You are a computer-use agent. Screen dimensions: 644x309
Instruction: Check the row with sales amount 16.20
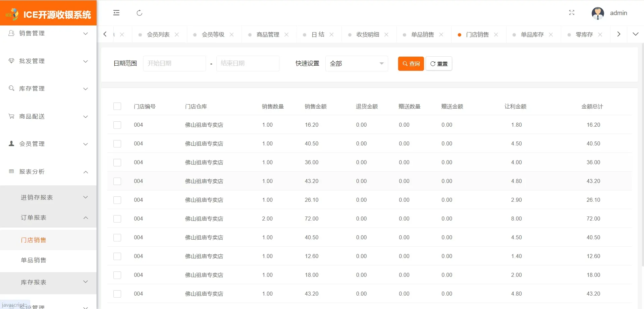coord(117,125)
